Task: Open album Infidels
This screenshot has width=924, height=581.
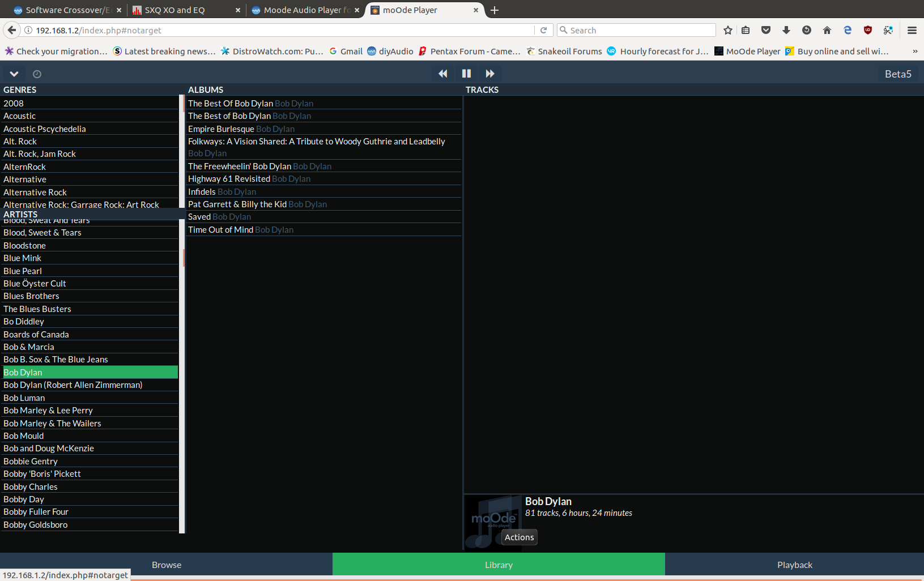Action: 324,191
